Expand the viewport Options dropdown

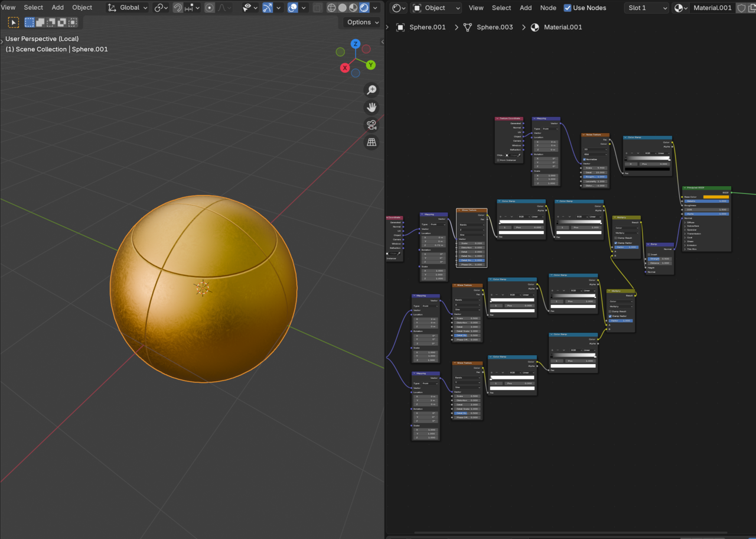coord(362,22)
